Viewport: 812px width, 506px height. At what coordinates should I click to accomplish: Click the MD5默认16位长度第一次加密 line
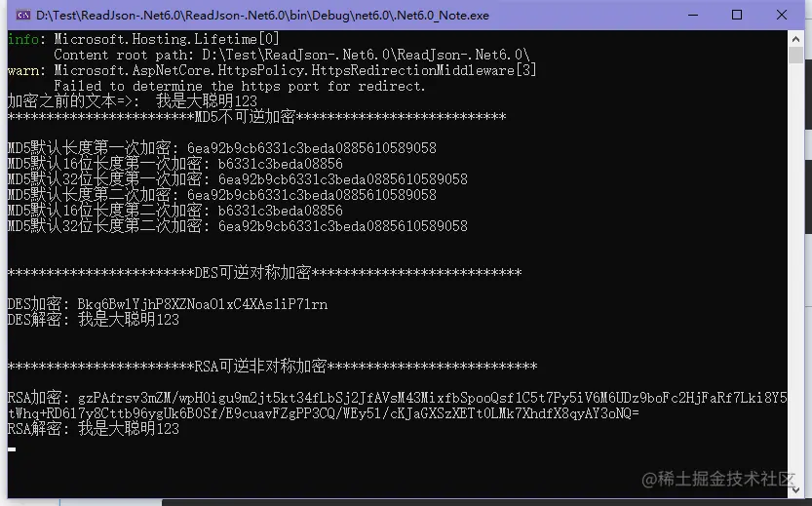point(175,164)
